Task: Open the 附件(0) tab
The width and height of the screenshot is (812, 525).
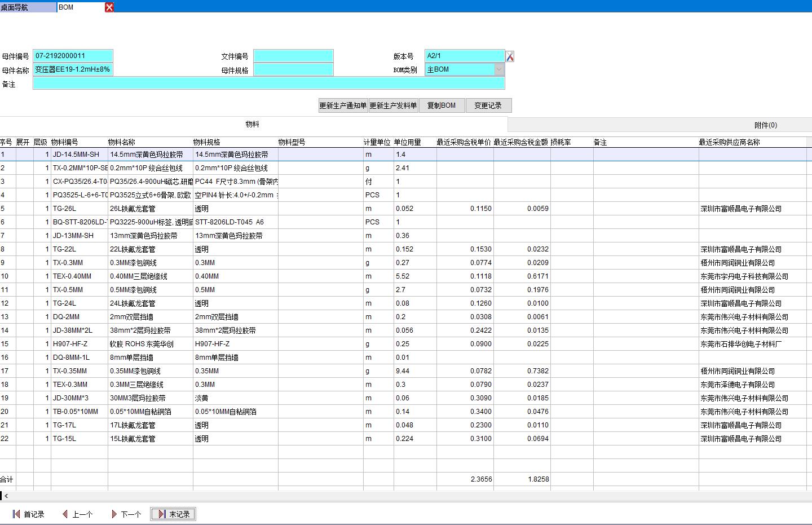Action: pos(765,125)
